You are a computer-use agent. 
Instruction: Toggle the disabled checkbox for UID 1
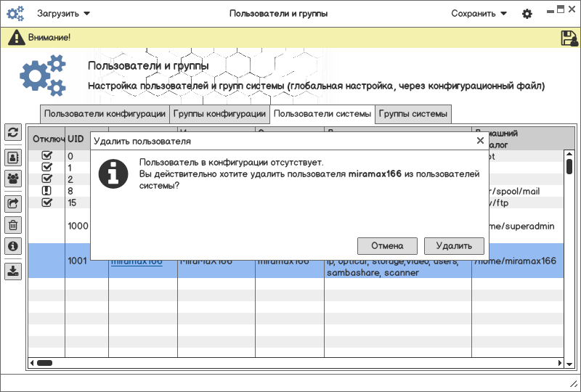point(47,167)
